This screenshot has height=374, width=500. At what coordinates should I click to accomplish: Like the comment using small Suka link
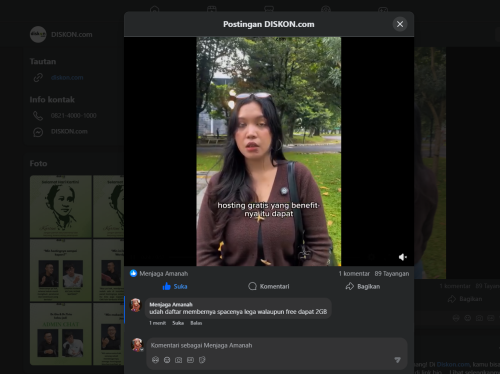click(x=178, y=323)
